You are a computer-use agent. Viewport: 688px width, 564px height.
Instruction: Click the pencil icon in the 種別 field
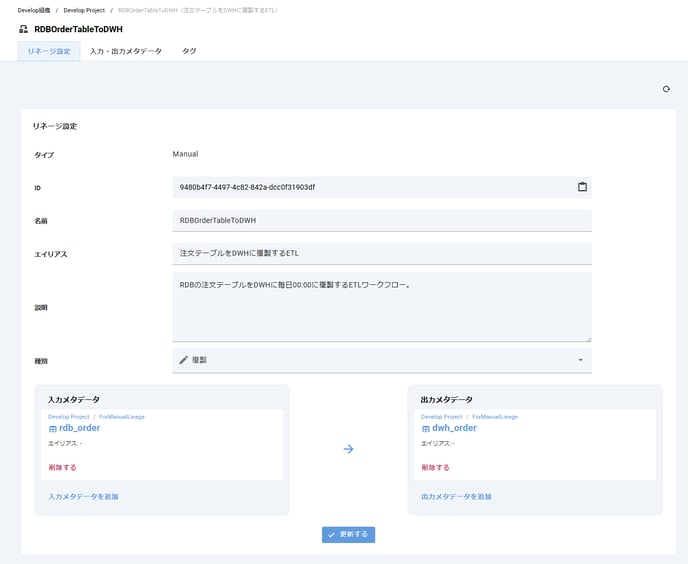coord(183,360)
